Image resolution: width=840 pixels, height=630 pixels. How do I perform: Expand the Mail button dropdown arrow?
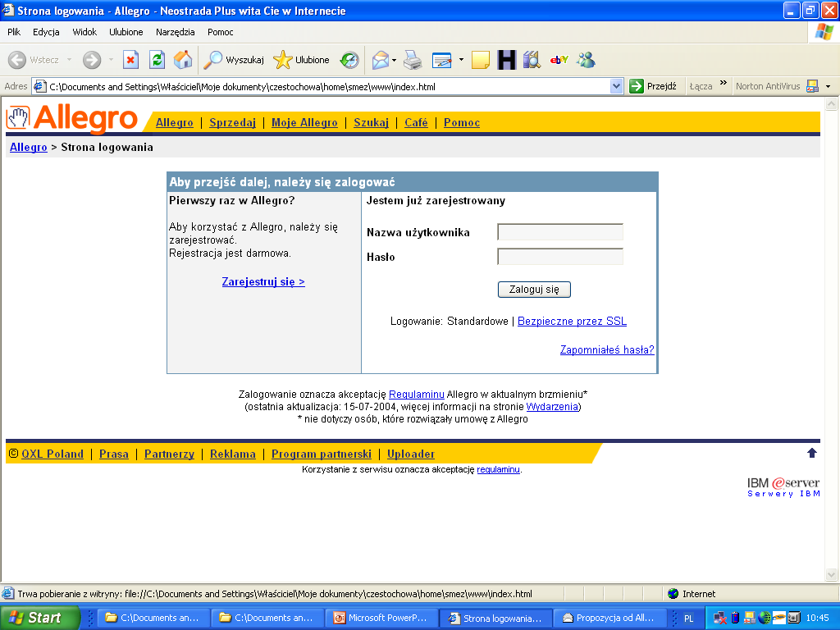(x=395, y=60)
